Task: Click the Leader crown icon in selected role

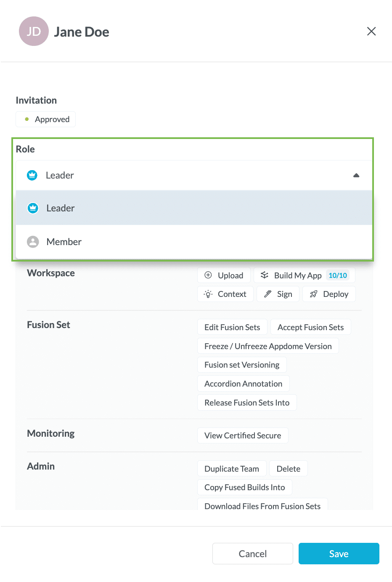Action: (32, 175)
